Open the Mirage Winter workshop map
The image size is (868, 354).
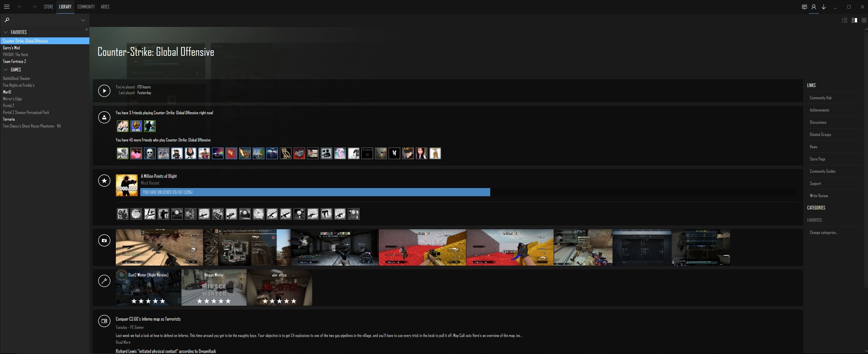pos(214,287)
